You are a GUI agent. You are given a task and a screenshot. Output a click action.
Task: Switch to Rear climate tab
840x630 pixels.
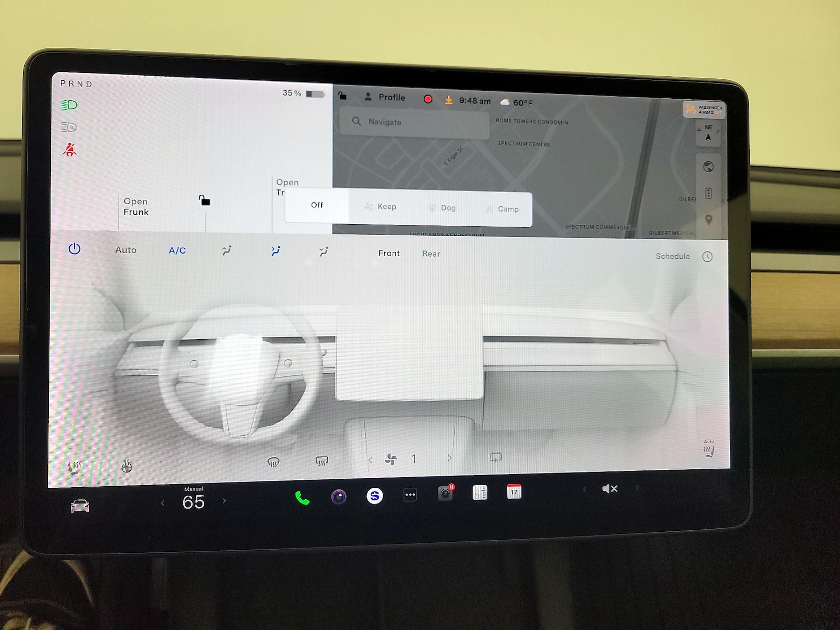[431, 254]
